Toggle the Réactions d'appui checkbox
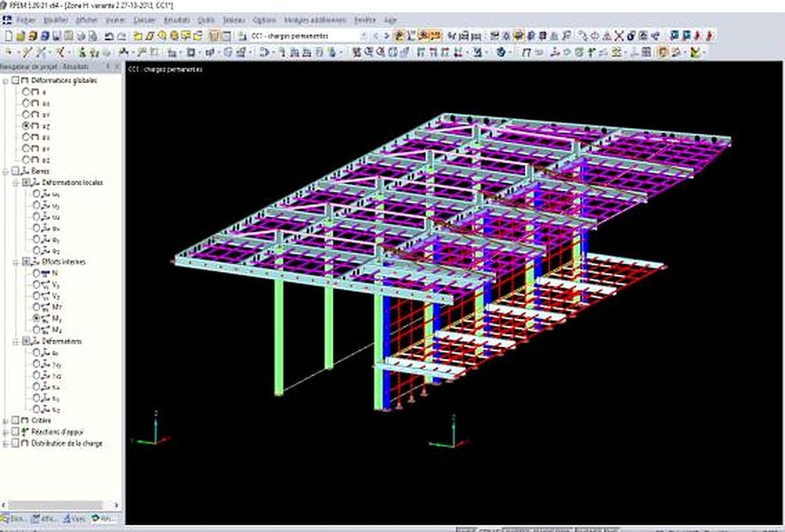Viewport: 785px width, 532px height. click(16, 432)
